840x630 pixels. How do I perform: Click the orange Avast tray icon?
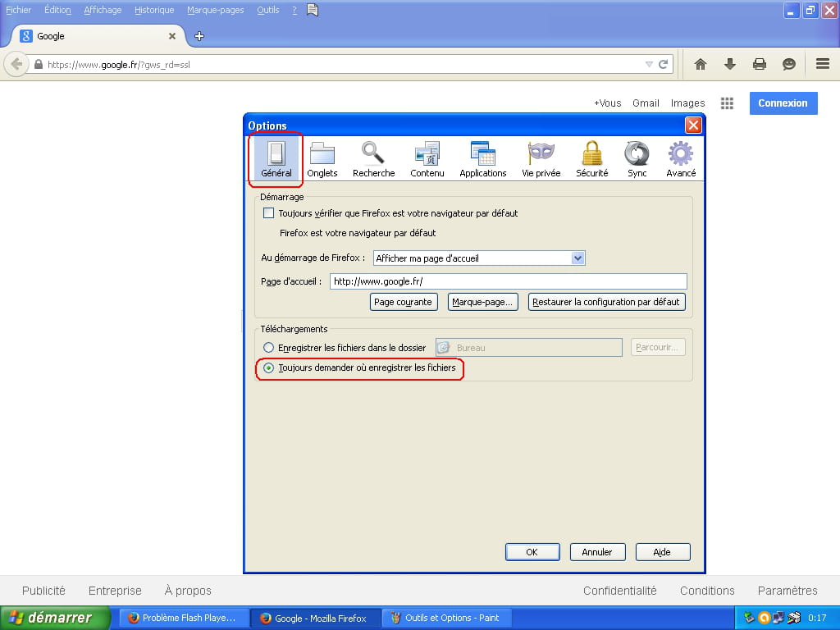pos(764,618)
